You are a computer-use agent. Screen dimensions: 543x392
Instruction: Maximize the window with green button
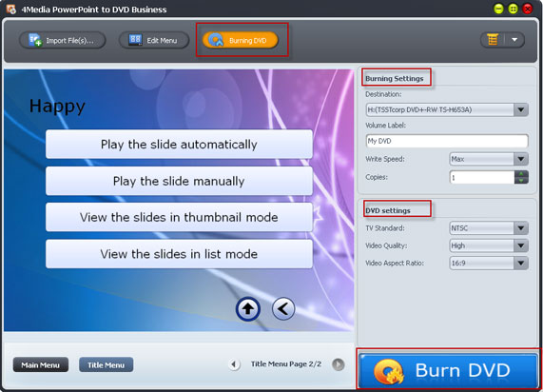[513, 9]
